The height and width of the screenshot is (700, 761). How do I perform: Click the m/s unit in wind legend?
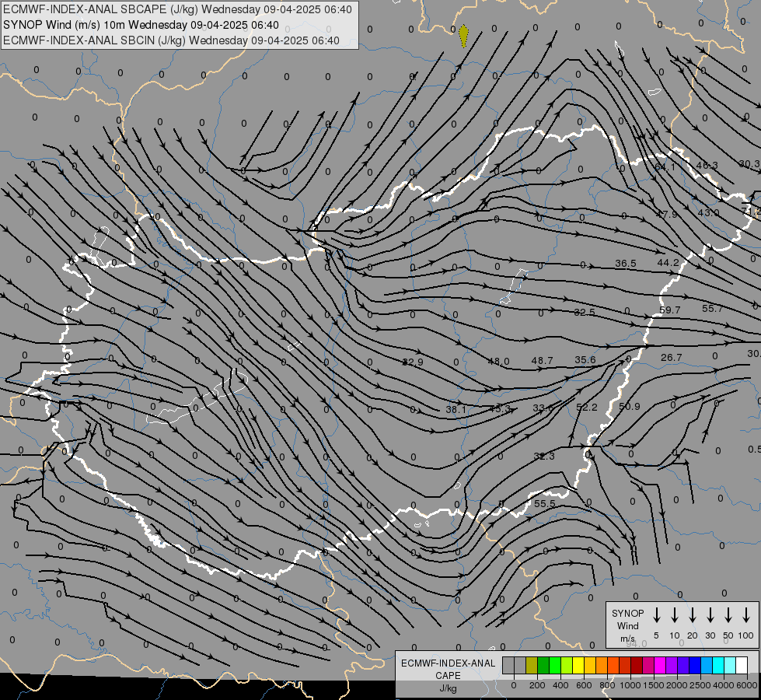(x=627, y=639)
